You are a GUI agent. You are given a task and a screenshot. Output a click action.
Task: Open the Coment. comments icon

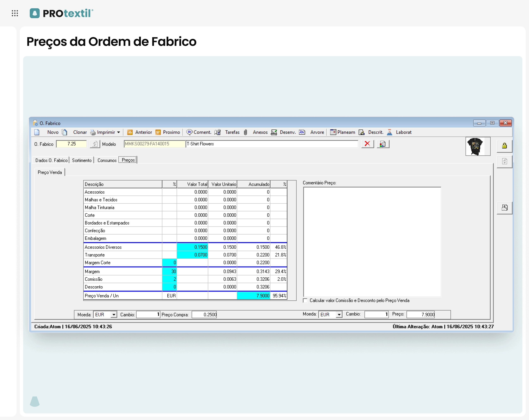pos(189,132)
